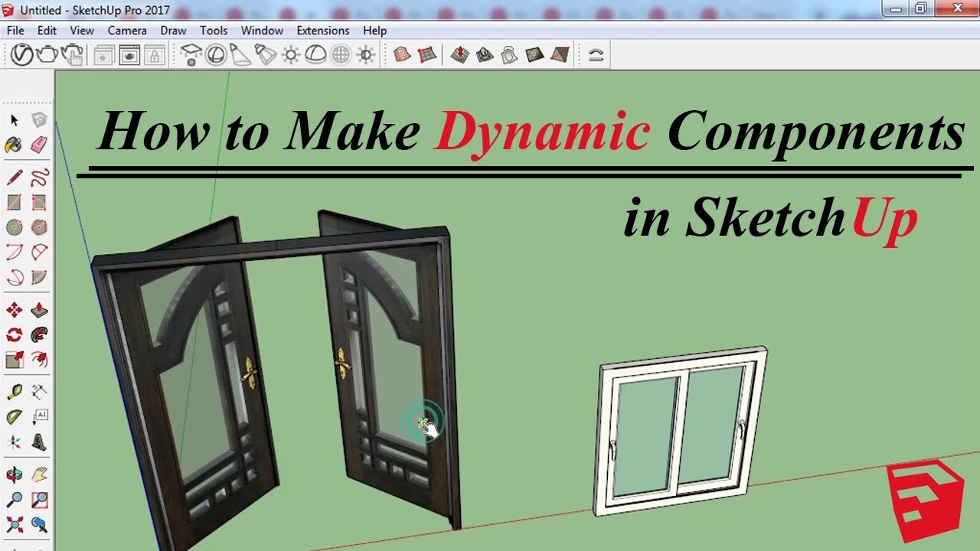Add a V-Ray spot light
The height and width of the screenshot is (551, 980).
pos(240,55)
